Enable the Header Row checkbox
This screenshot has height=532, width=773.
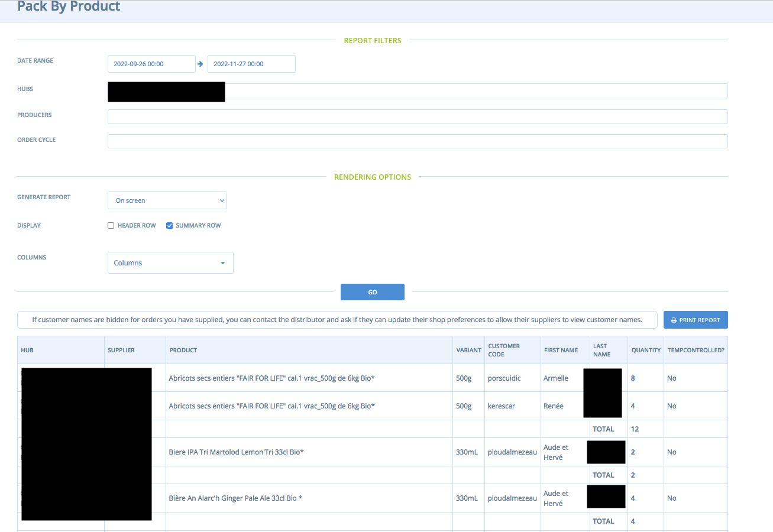[111, 225]
